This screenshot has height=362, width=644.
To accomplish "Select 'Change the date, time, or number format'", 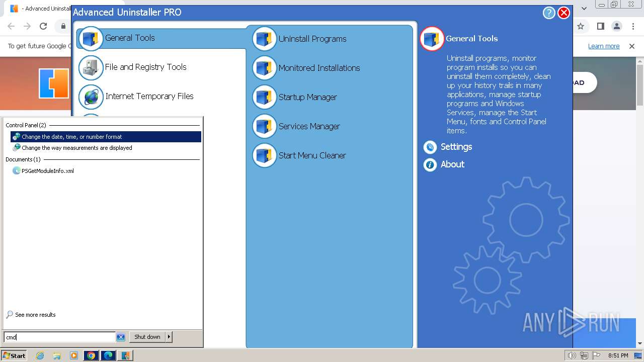I will point(106,137).
